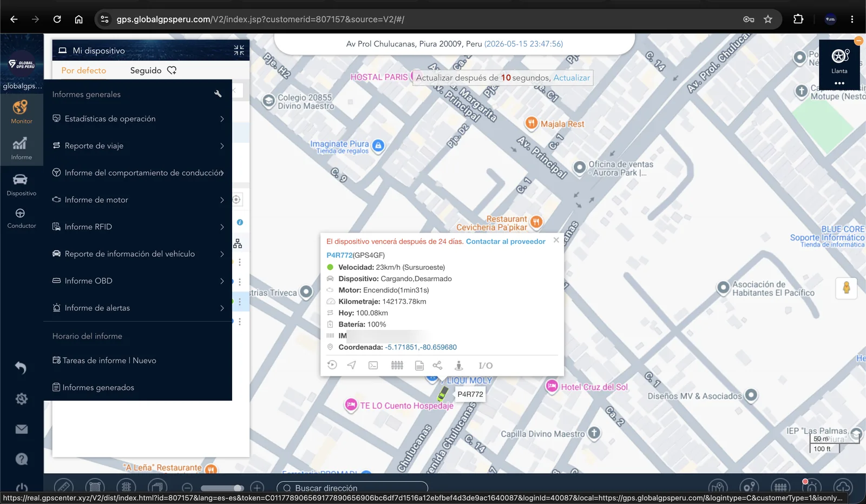Click the tracking arrow icon in popup
This screenshot has height=504, width=866.
(352, 365)
